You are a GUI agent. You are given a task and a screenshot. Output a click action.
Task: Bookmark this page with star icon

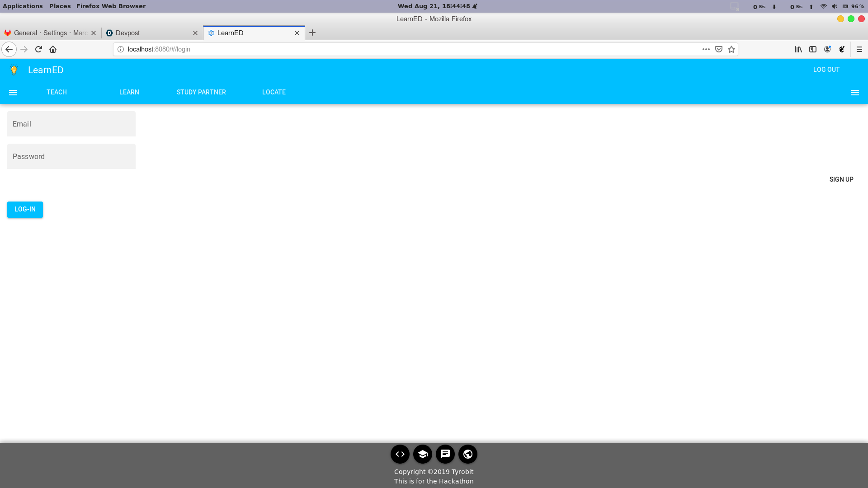pyautogui.click(x=731, y=49)
